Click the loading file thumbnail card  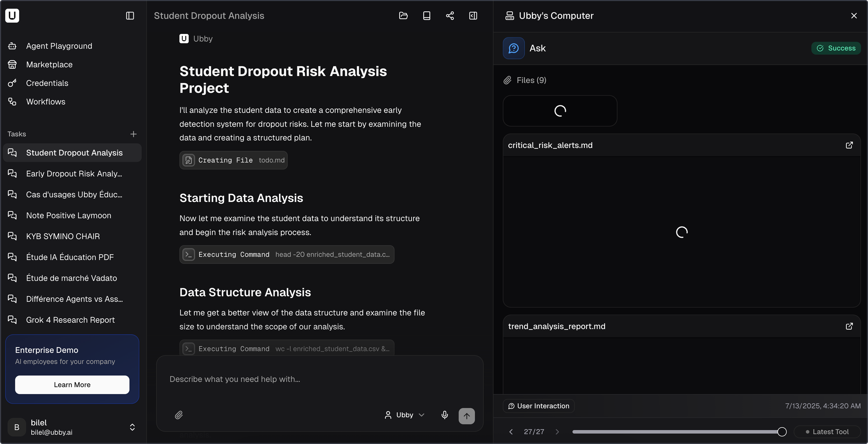click(x=560, y=111)
